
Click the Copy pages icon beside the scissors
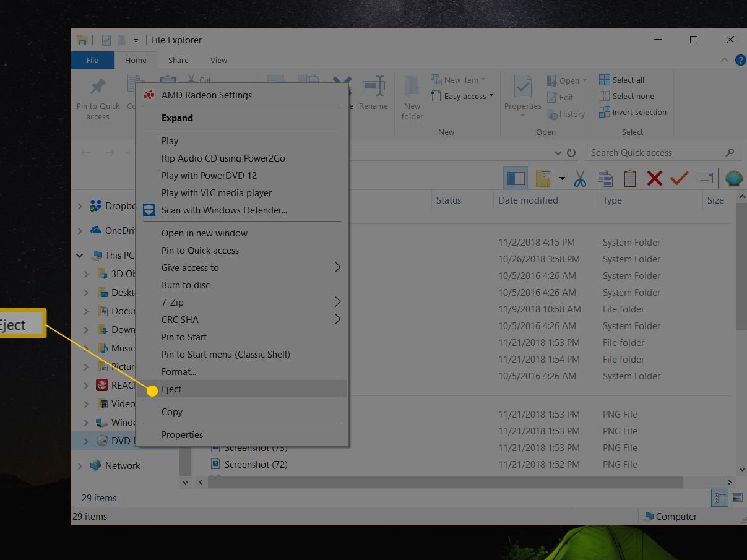(x=605, y=179)
